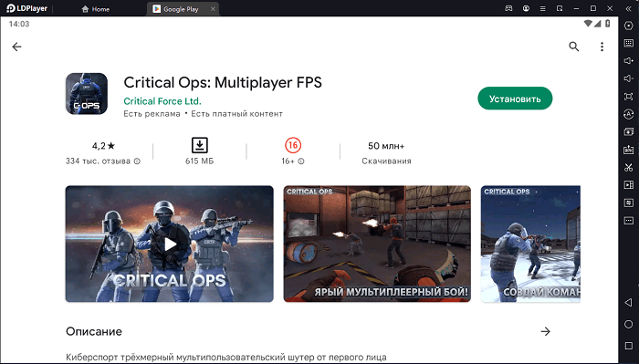Click the Есть платный контент label
Image resolution: width=639 pixels, height=364 pixels.
236,114
